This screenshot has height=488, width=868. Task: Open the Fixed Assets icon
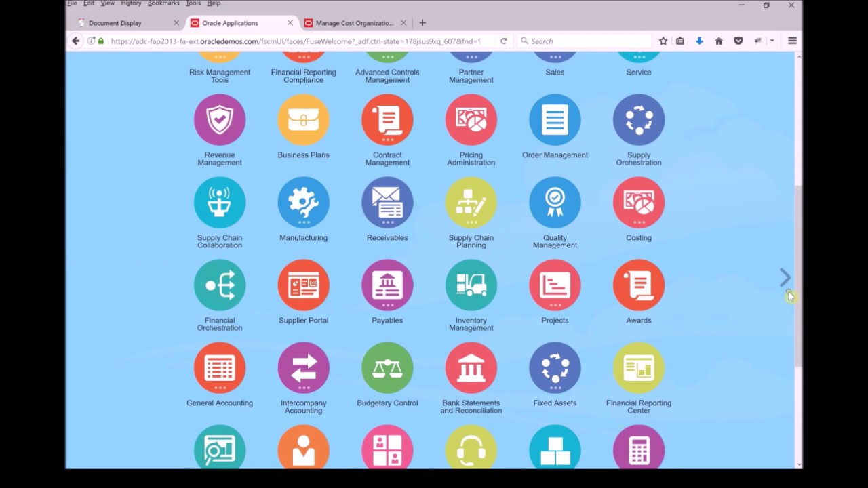click(555, 367)
